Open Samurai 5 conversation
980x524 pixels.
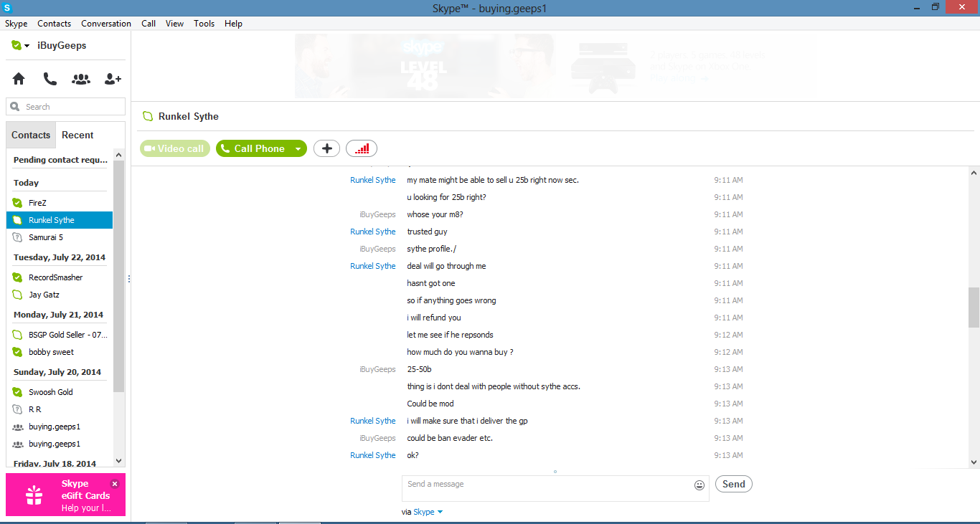coord(60,237)
